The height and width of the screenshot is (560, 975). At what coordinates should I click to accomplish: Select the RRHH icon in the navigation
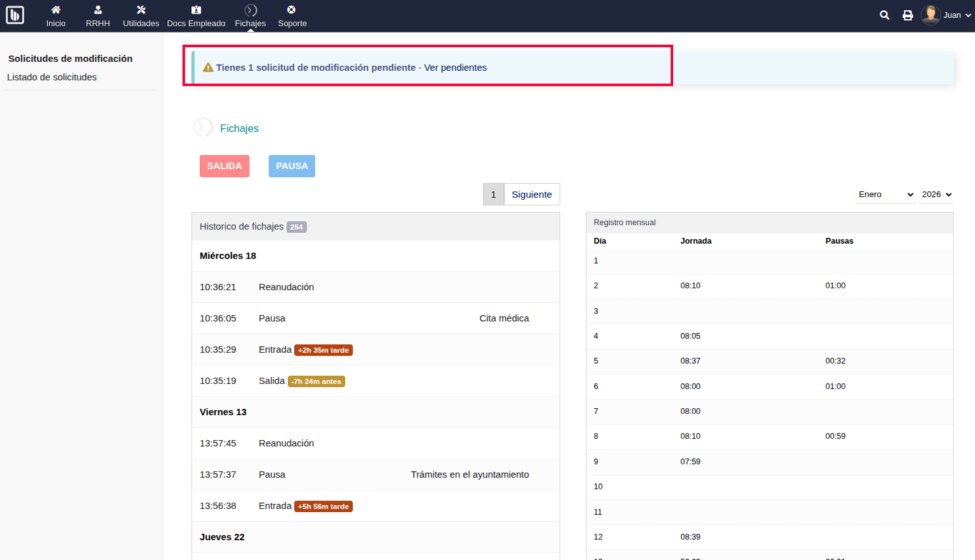point(98,9)
